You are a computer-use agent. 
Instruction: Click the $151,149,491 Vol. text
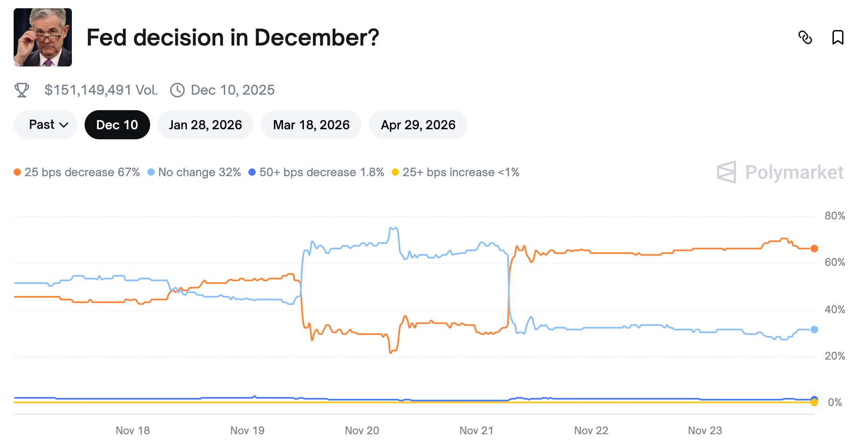(x=101, y=90)
